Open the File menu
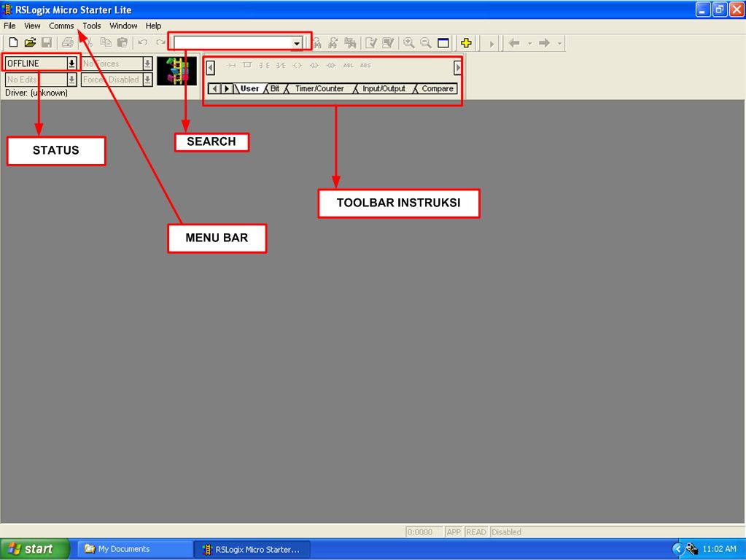The width and height of the screenshot is (746, 560). coord(9,26)
